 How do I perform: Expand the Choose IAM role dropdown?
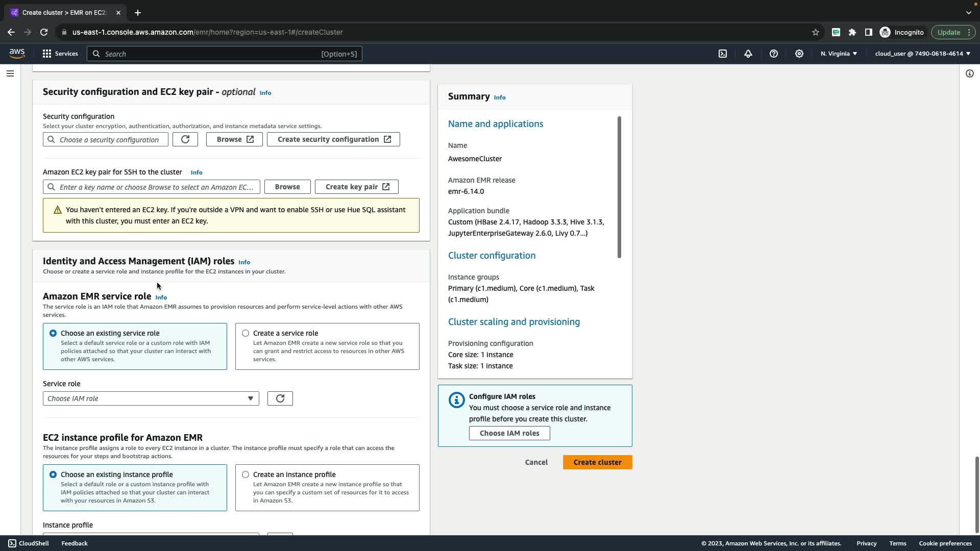click(151, 398)
